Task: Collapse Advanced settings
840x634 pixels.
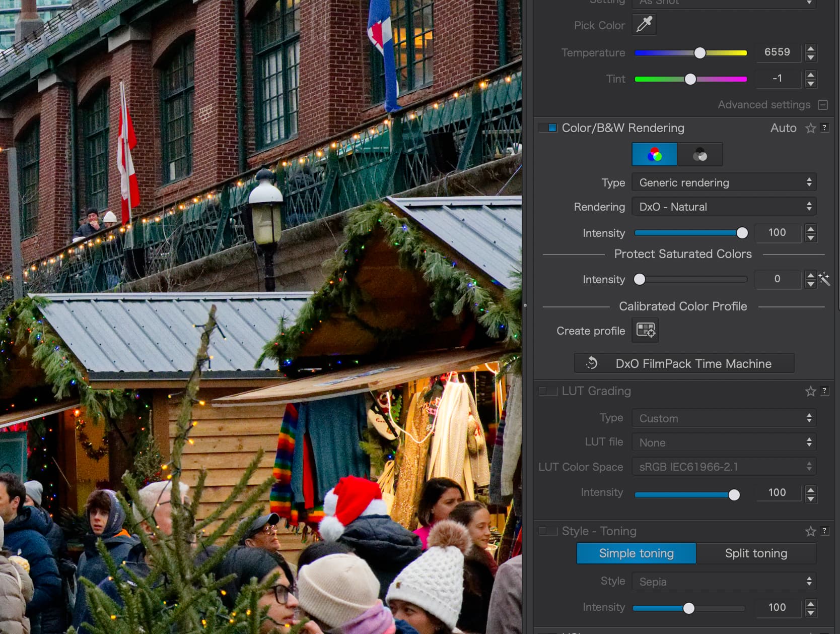Action: pos(823,105)
